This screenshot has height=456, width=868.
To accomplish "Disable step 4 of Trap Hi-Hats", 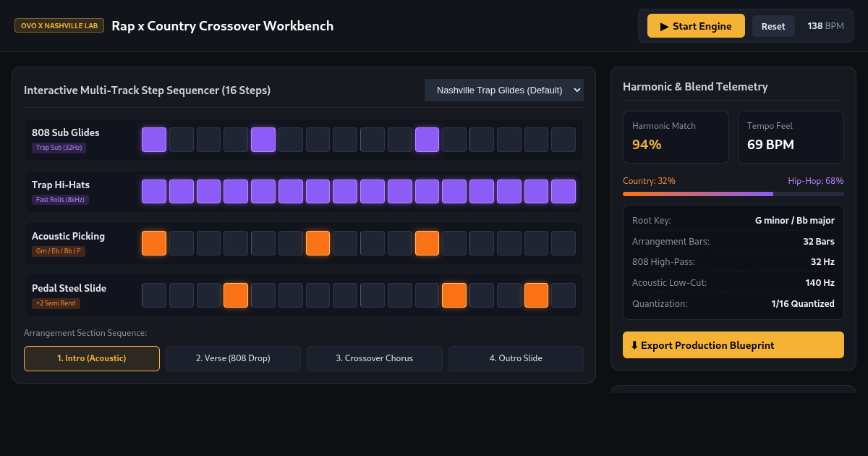I will 236,191.
